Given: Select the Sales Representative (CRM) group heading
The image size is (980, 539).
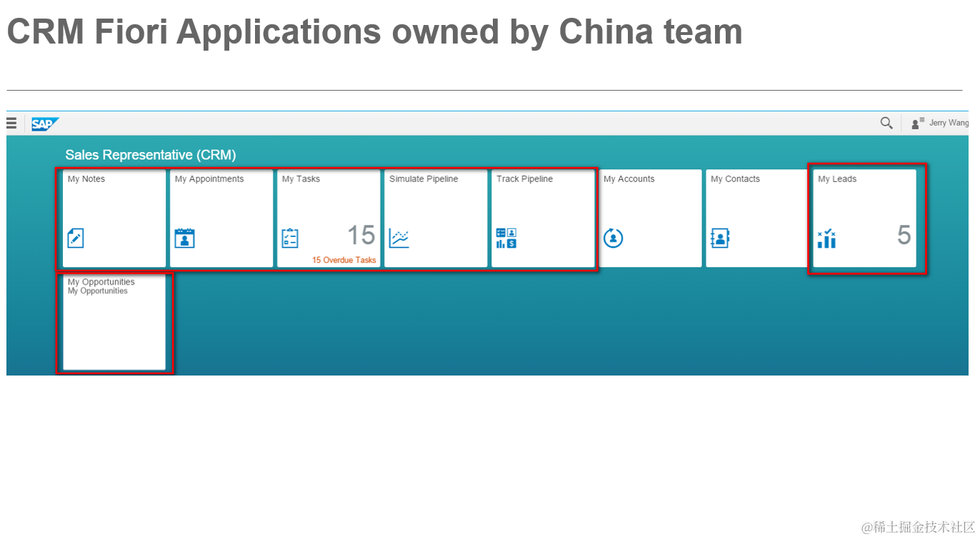Looking at the screenshot, I should (x=151, y=155).
